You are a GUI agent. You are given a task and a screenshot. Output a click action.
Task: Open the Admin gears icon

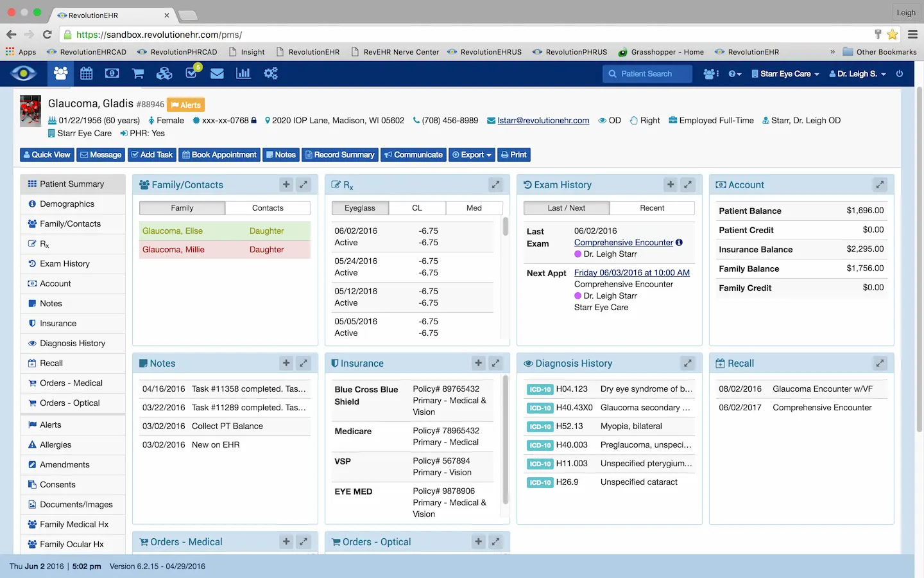270,73
